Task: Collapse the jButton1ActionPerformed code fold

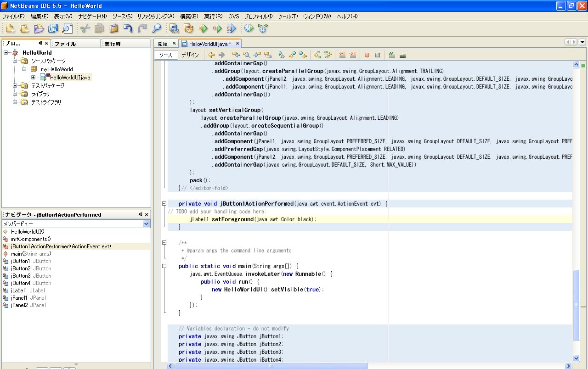Action: coord(164,204)
